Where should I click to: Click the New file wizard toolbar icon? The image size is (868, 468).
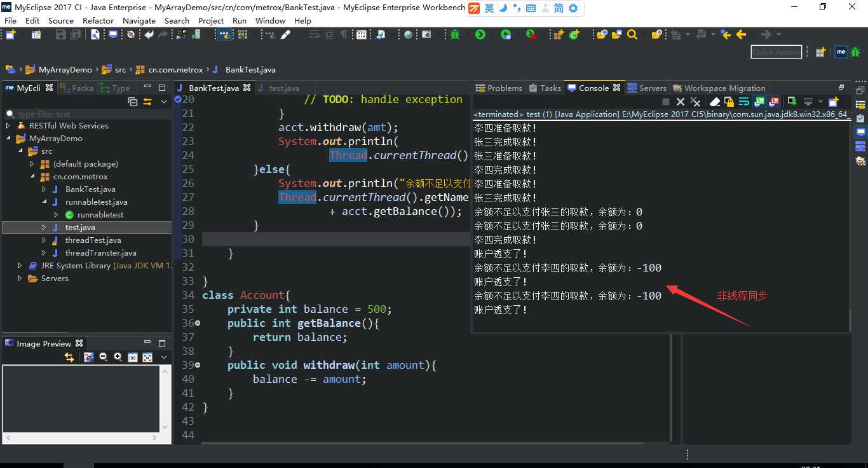click(10, 35)
